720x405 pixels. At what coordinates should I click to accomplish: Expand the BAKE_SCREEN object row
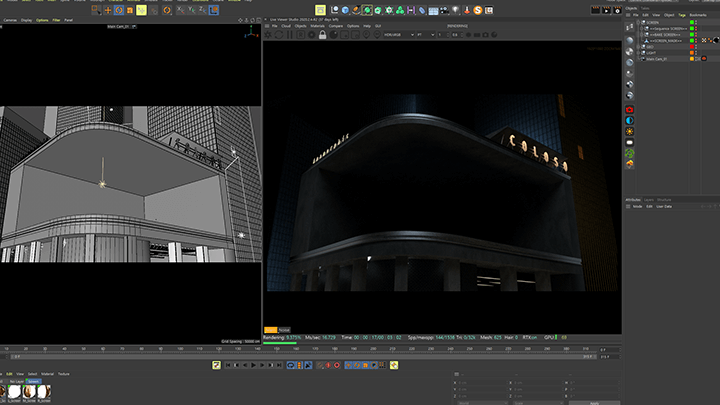641,34
